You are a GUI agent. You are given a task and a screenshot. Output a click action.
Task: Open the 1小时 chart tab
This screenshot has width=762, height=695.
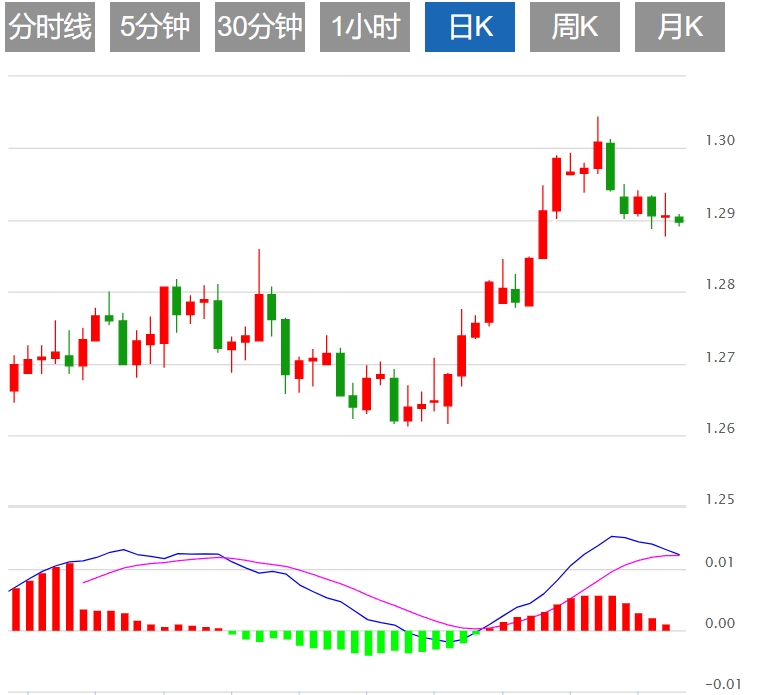[x=365, y=27]
